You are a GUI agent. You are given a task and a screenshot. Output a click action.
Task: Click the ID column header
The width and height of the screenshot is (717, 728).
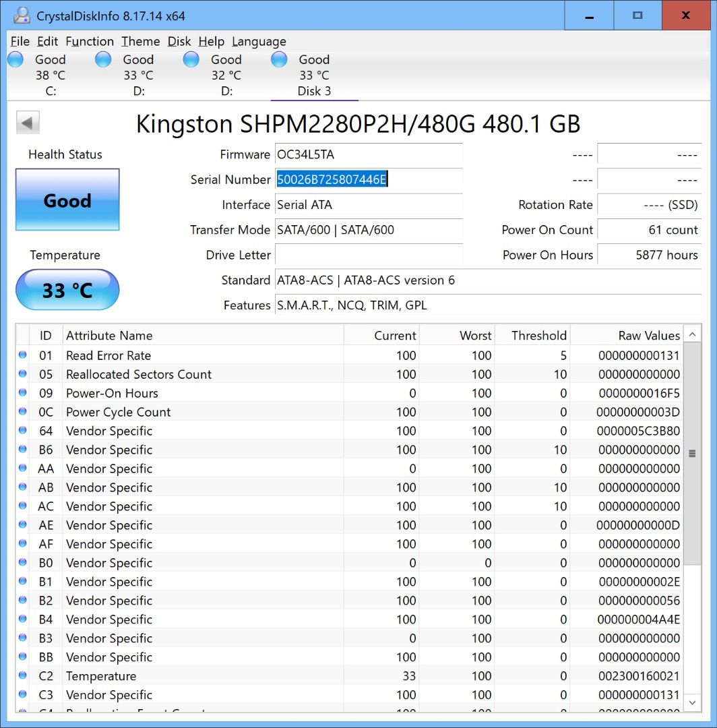pos(45,335)
